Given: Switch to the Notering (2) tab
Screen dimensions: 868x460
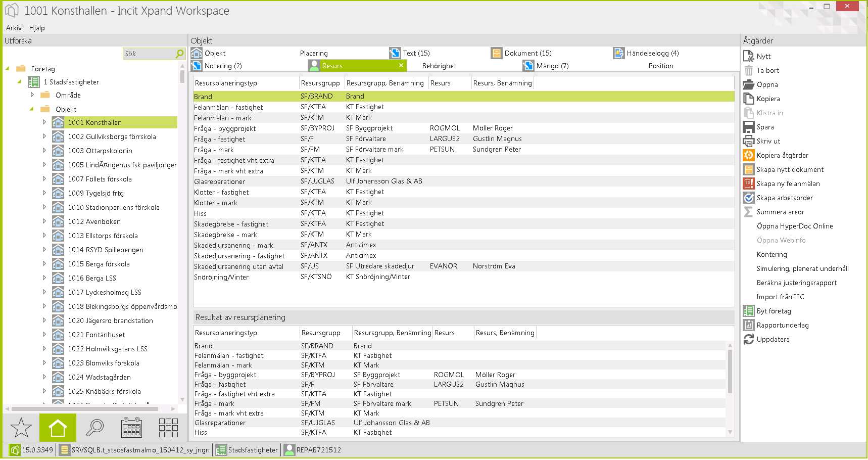Looking at the screenshot, I should (217, 66).
